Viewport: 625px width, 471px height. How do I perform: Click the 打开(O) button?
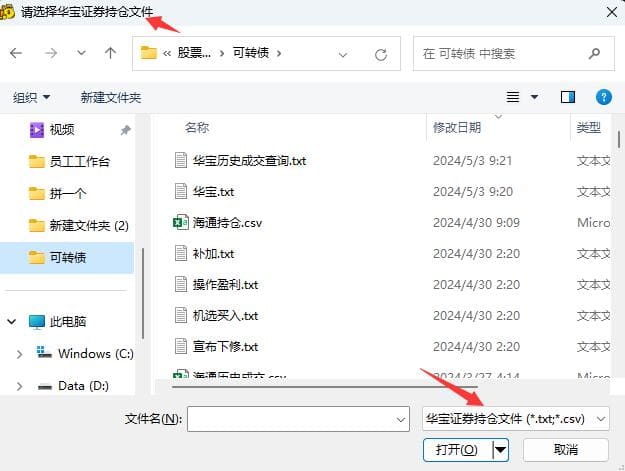457,450
